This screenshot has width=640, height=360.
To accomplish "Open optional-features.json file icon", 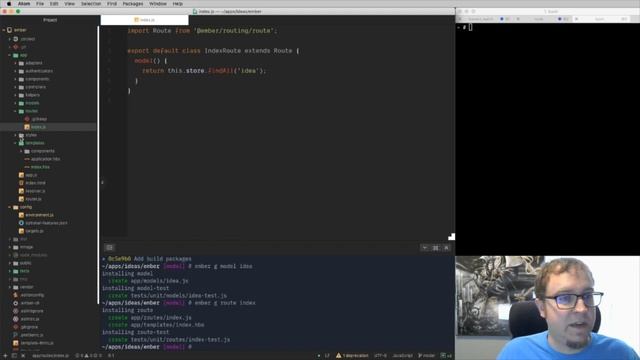I will point(21,223).
